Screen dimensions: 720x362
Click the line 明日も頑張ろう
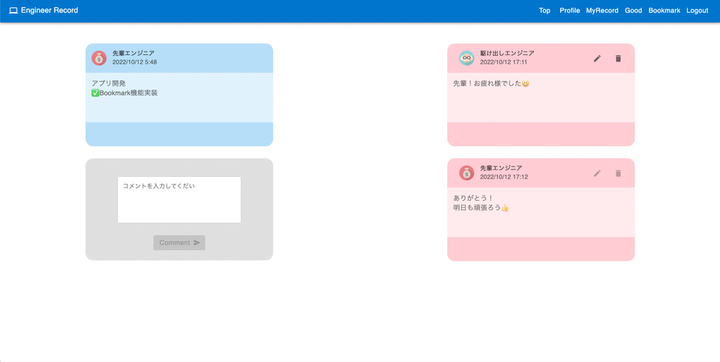pos(477,208)
